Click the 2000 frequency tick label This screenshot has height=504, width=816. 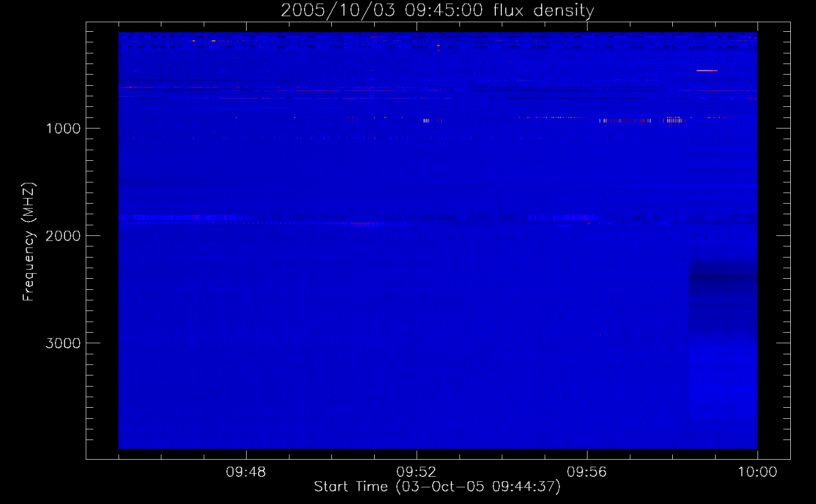(x=63, y=236)
